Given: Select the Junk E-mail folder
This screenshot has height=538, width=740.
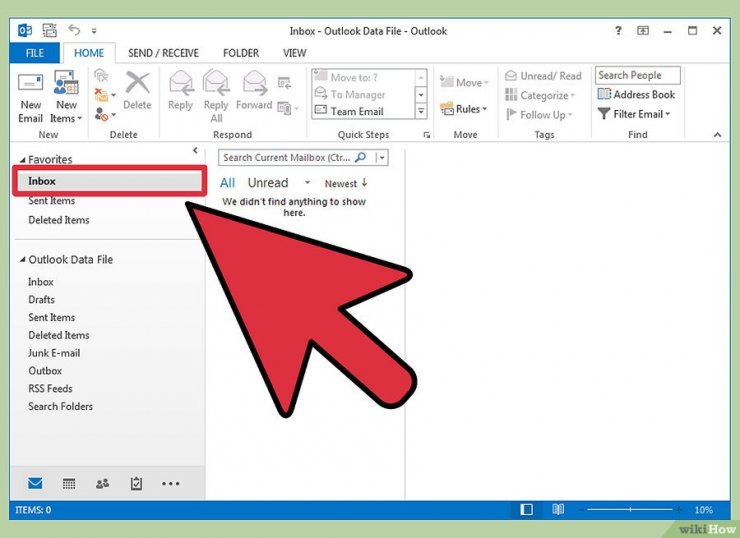Looking at the screenshot, I should point(54,353).
